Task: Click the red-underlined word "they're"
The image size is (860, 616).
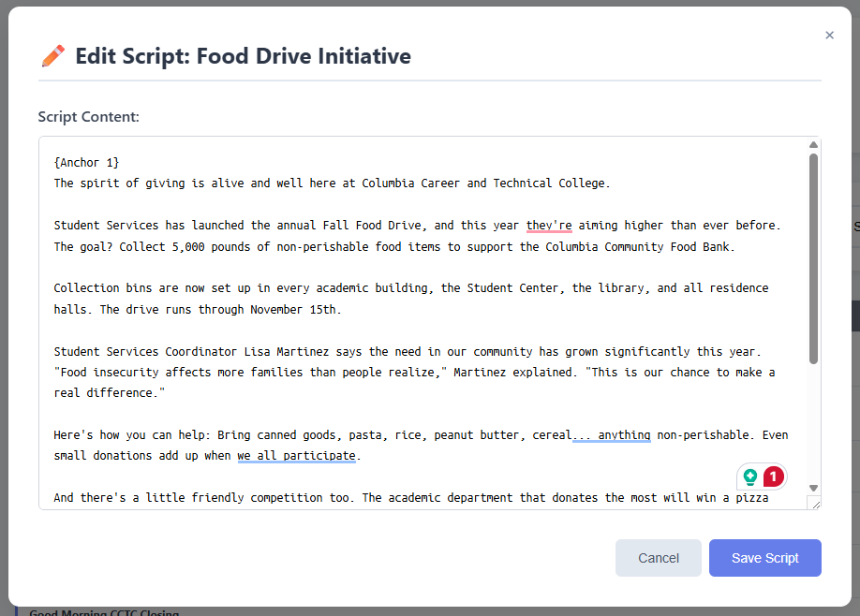Action: (x=549, y=226)
